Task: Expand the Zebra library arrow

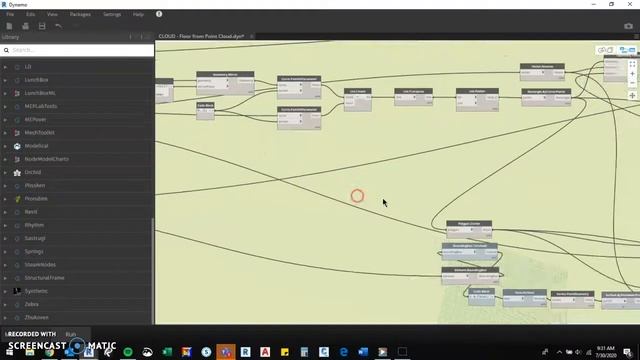Action: coord(5,304)
